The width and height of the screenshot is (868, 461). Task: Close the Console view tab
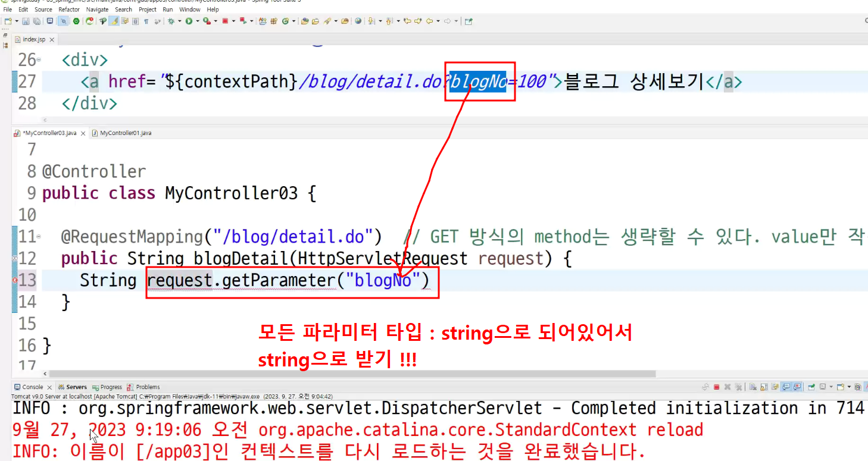click(x=49, y=387)
